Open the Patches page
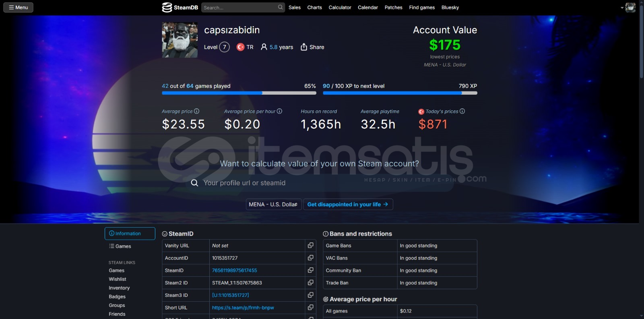Image resolution: width=644 pixels, height=319 pixels. 393,7
